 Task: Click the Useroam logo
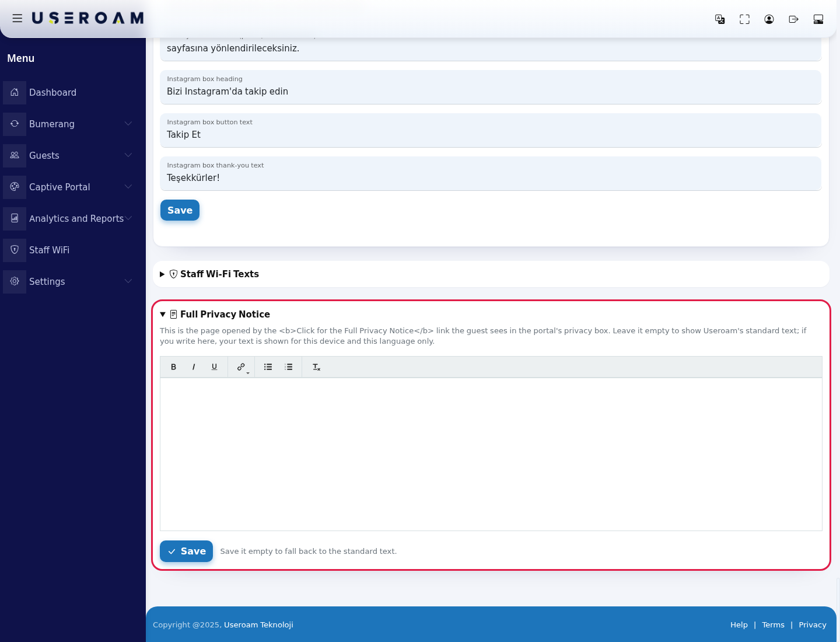click(87, 19)
